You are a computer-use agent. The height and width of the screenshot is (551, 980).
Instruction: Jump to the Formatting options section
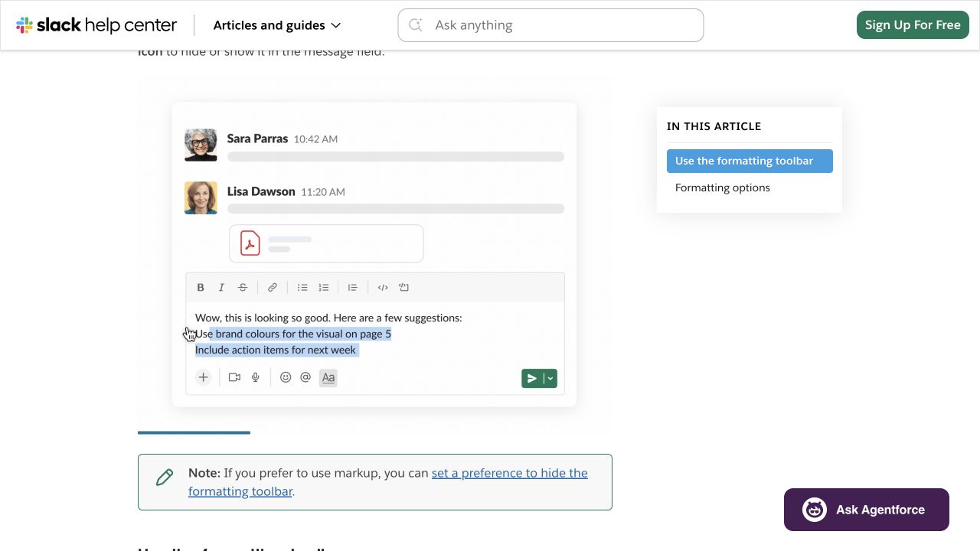(x=723, y=187)
